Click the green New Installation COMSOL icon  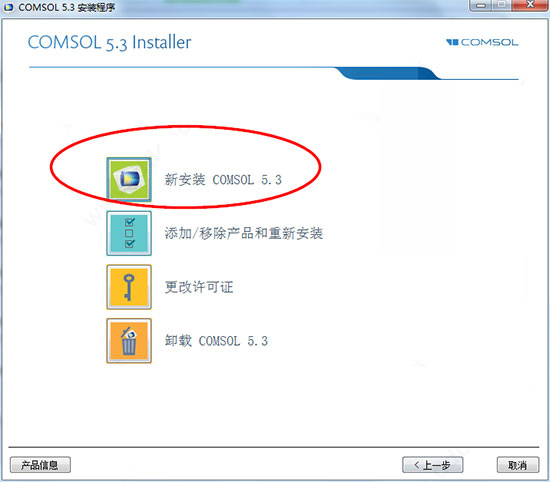point(129,179)
